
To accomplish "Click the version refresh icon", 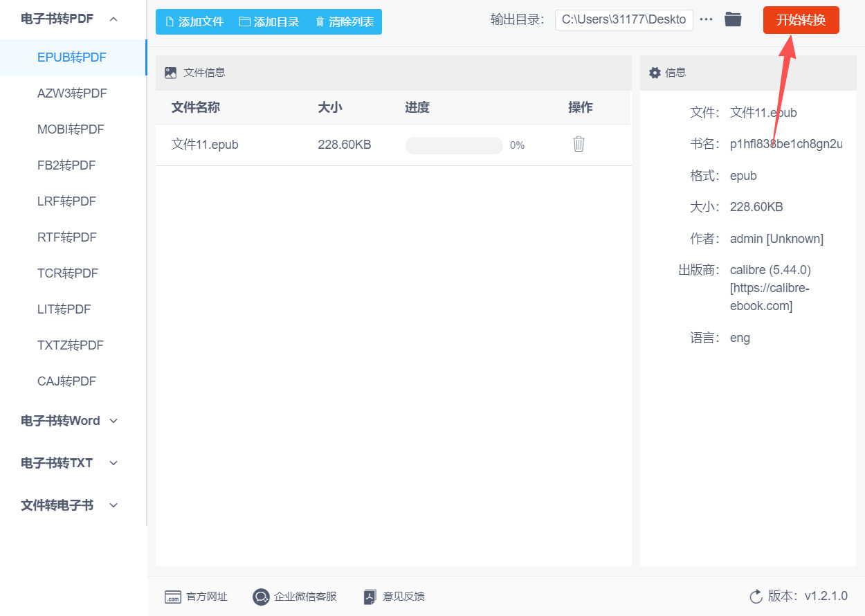I will 756,597.
